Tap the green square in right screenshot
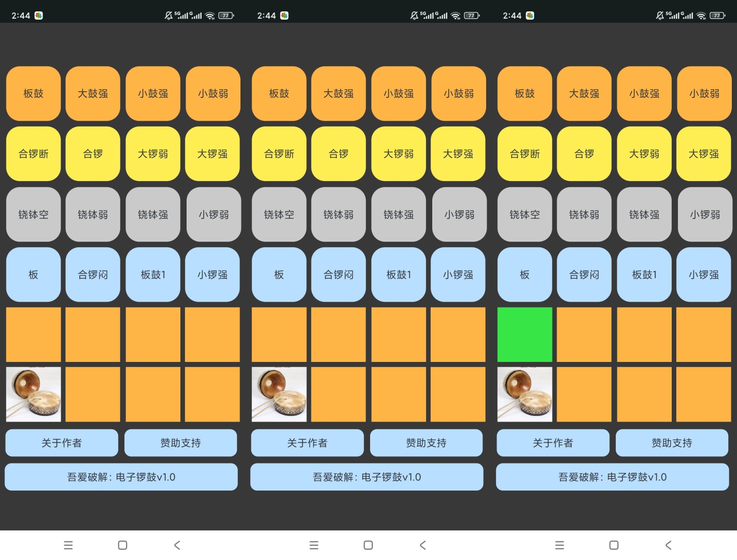 525,334
